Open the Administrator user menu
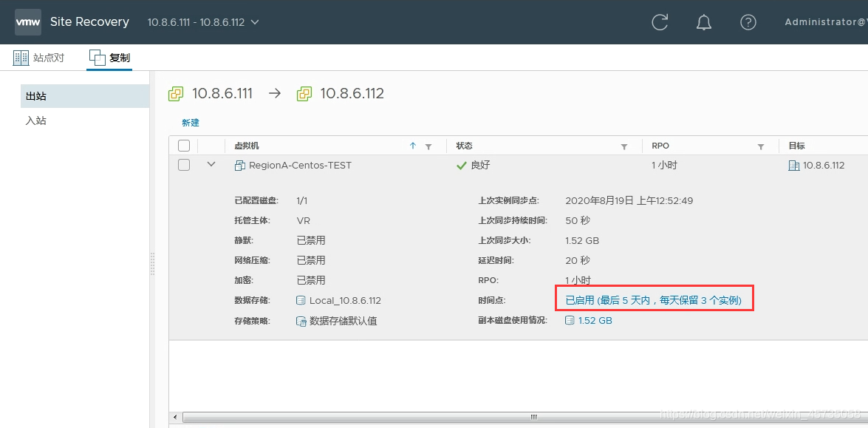This screenshot has height=428, width=868. pyautogui.click(x=826, y=22)
